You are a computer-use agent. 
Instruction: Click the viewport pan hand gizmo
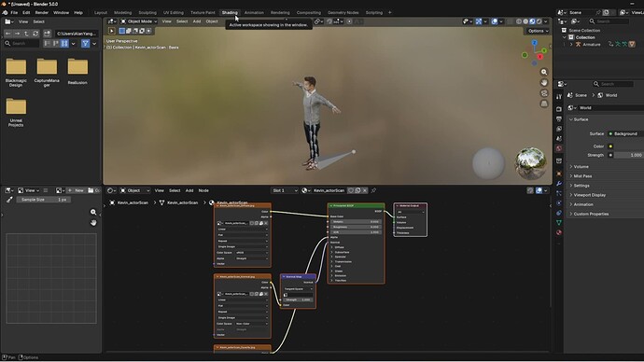(x=544, y=83)
